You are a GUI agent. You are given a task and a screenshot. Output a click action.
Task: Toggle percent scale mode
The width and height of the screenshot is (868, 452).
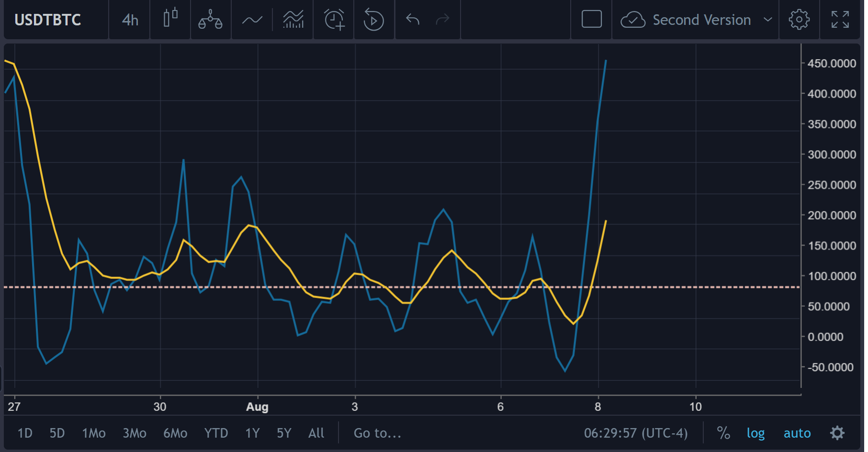[x=723, y=433]
